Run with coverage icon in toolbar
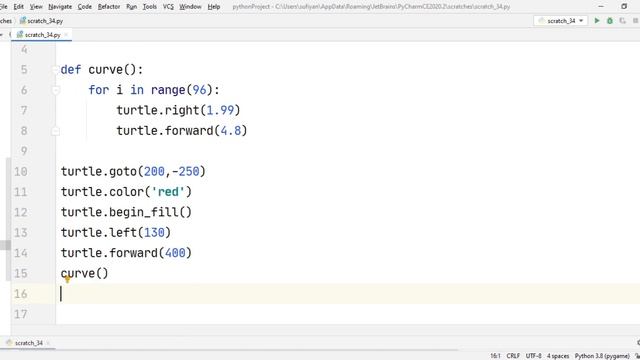Viewport: 640px width, 360px height. pos(622,20)
